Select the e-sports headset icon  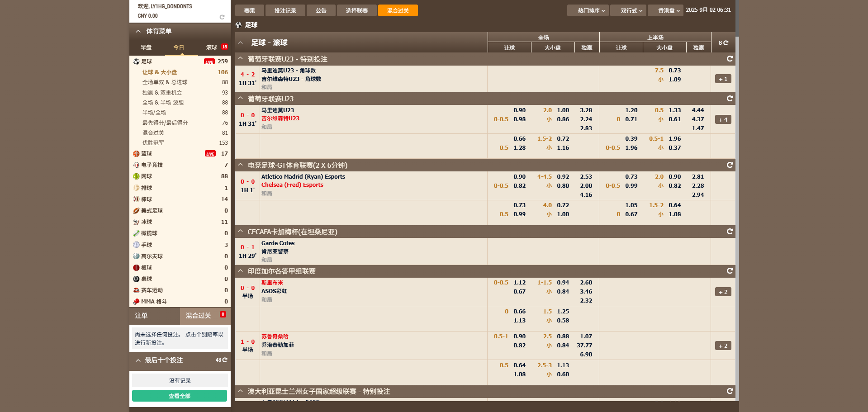(x=136, y=165)
